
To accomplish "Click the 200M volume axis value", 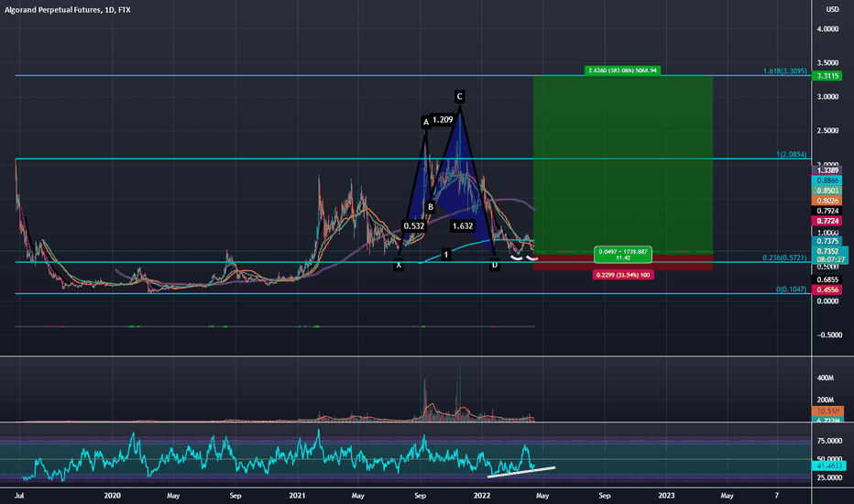I will click(x=825, y=400).
